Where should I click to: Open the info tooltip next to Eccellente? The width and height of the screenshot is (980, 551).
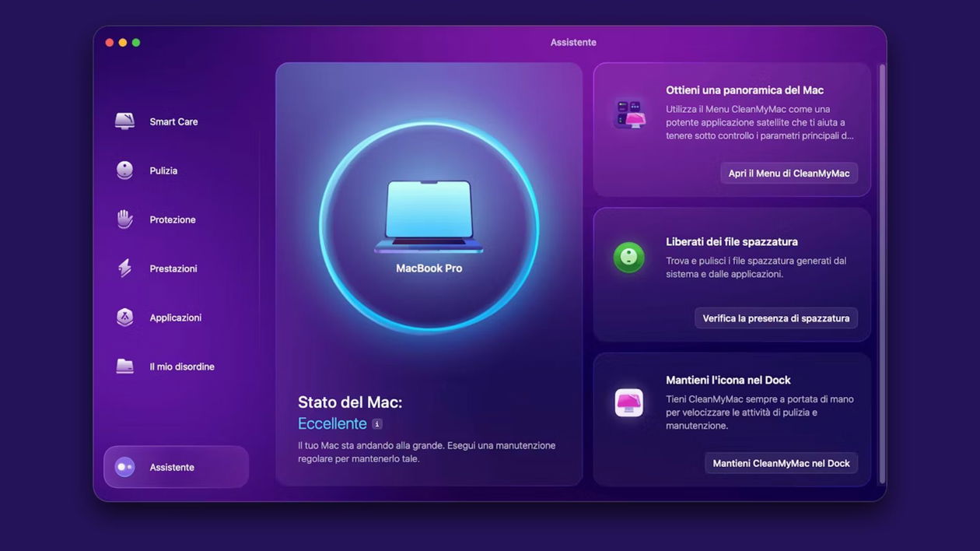pos(376,423)
